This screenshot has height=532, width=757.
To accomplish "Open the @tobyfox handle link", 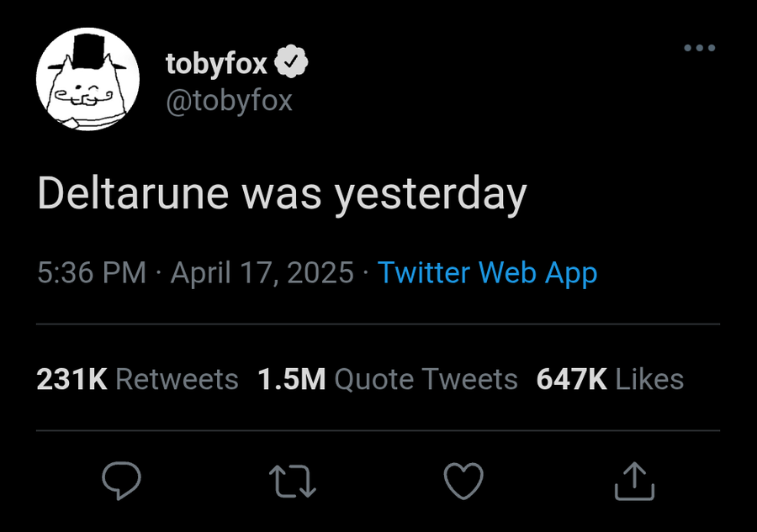I will [230, 101].
